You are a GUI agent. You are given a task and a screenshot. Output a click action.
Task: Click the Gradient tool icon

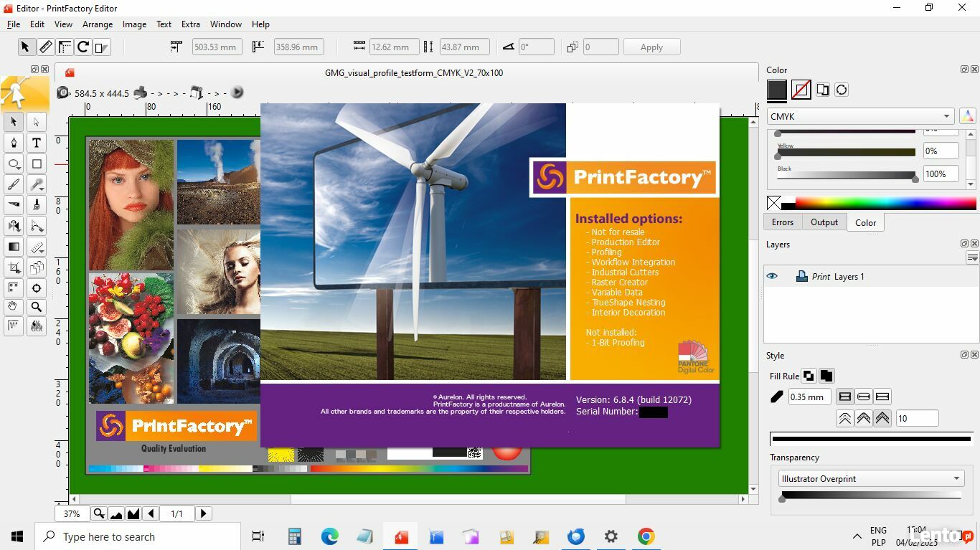click(14, 247)
